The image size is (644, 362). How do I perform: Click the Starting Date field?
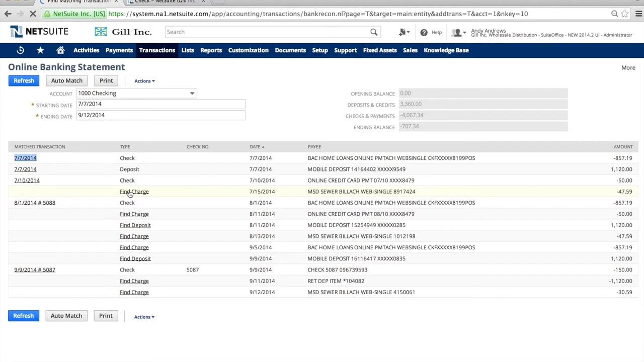pos(160,104)
